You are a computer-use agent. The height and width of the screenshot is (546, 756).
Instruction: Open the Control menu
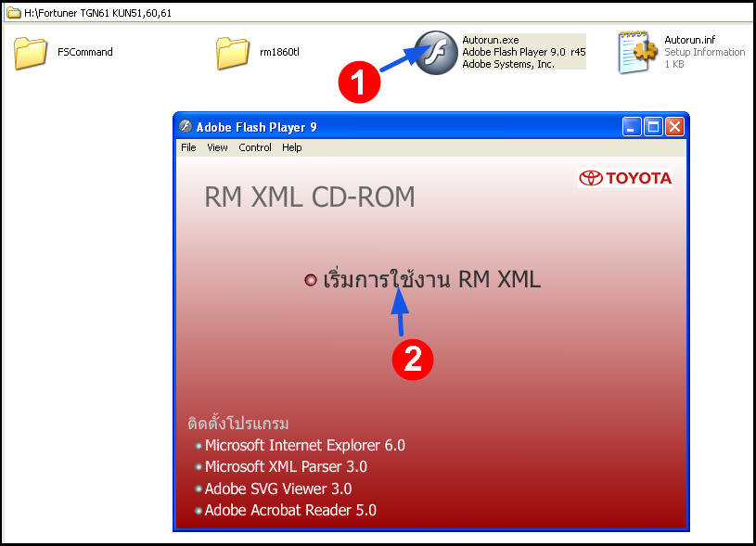click(255, 147)
